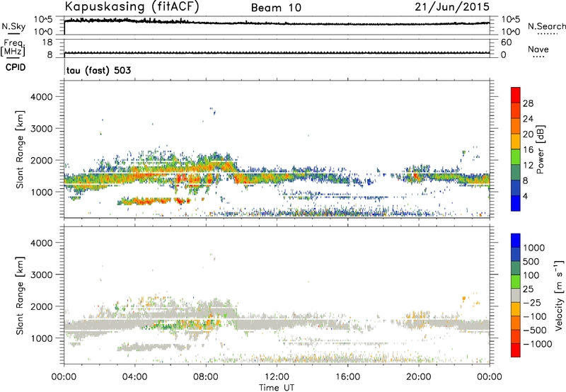Click the "12" power colorbar value

(x=528, y=166)
